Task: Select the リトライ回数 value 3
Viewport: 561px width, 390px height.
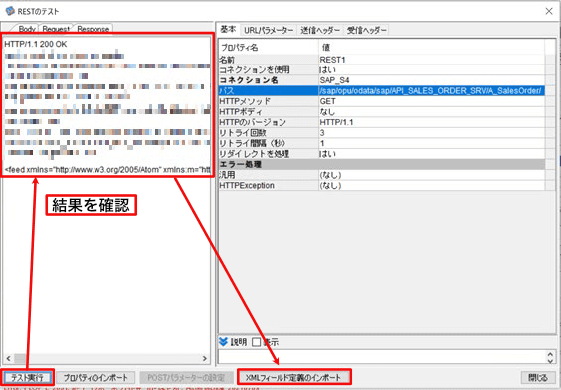Action: point(431,133)
